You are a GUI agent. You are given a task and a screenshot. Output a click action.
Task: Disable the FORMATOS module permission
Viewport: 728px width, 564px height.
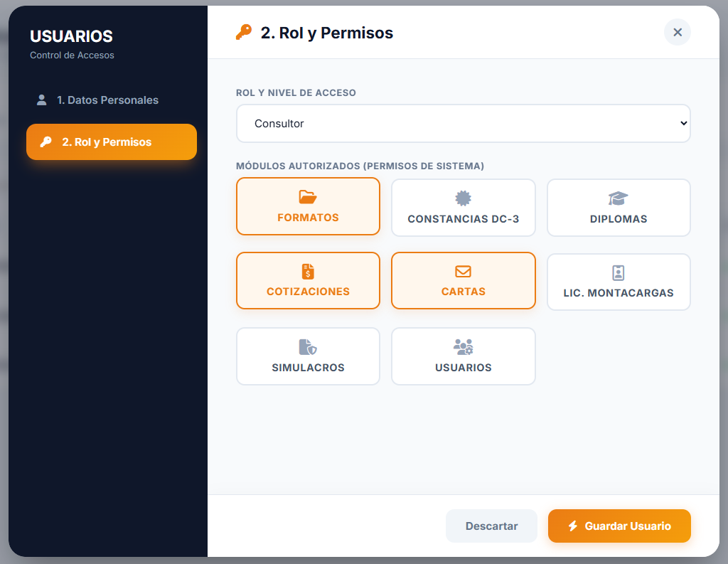[308, 206]
